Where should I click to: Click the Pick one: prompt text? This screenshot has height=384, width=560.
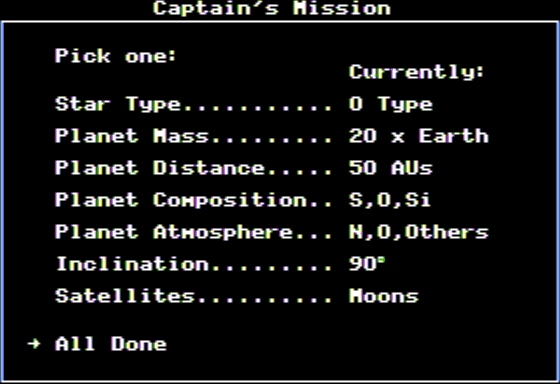(x=116, y=56)
